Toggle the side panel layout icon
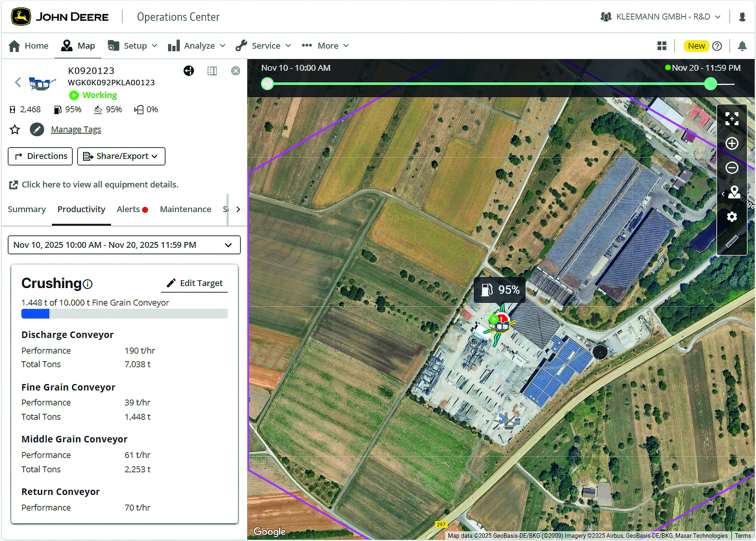 pyautogui.click(x=212, y=71)
